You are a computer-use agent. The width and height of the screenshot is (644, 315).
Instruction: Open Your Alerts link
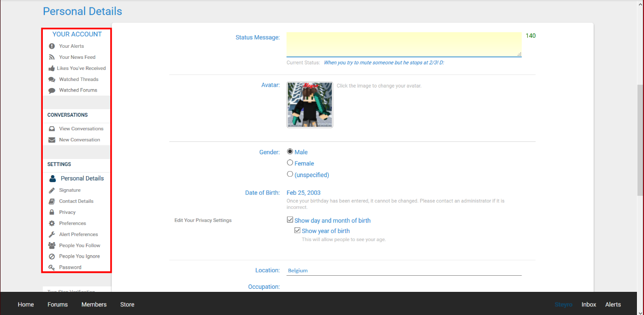(71, 46)
